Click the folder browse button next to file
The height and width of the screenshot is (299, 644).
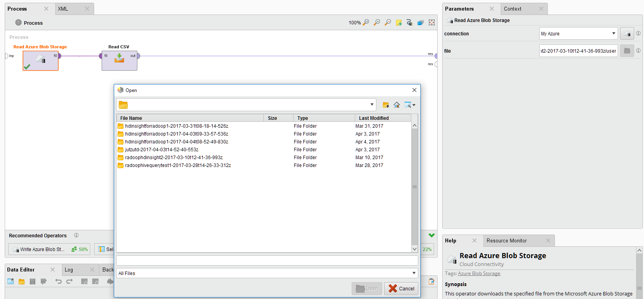coord(627,51)
